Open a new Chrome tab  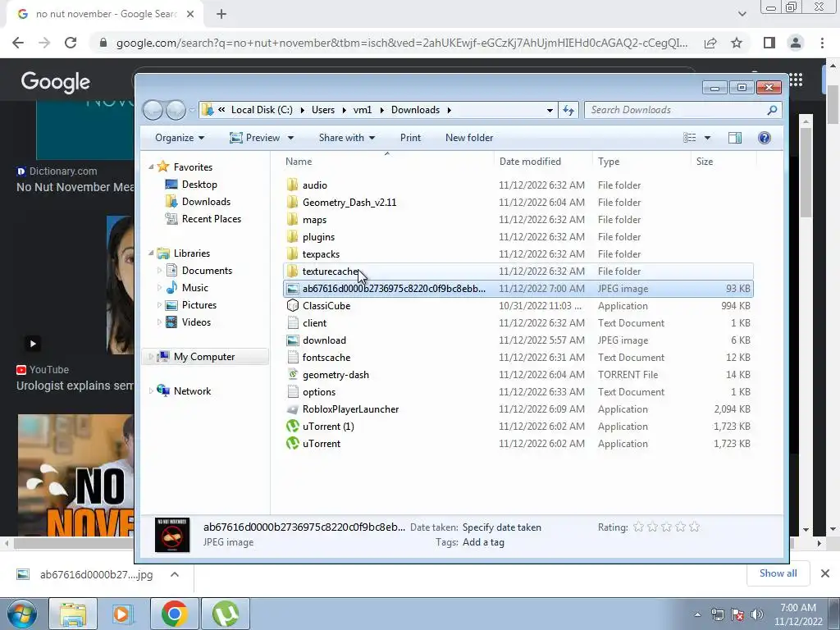(x=221, y=14)
